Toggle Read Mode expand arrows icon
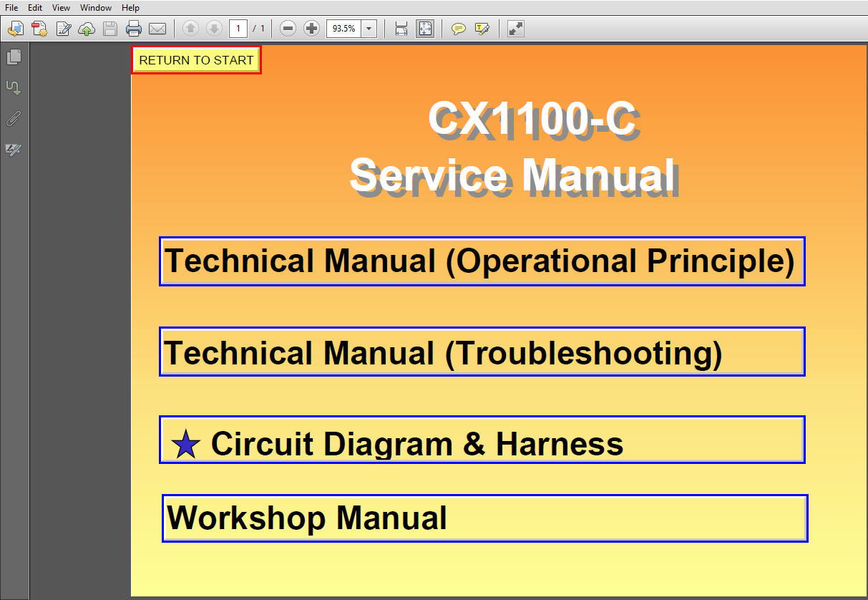868x600 pixels. (515, 29)
